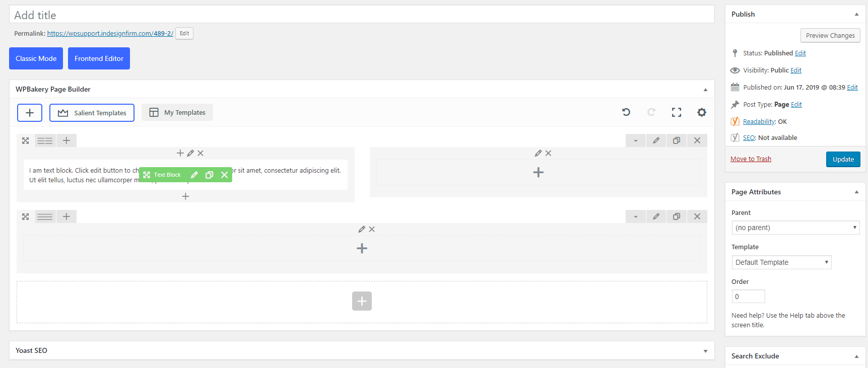
Task: Expand the Yoast SEO panel
Action: [x=705, y=351]
